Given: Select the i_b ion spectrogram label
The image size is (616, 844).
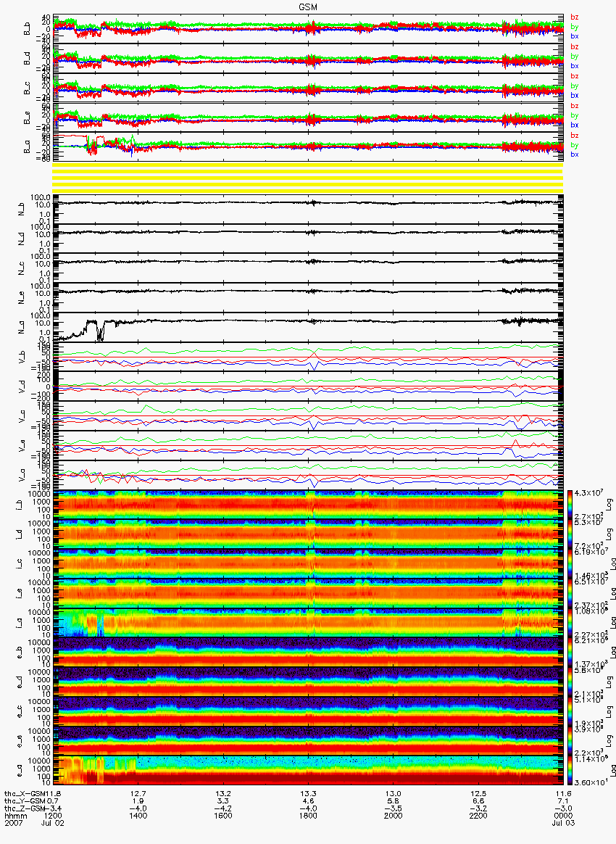Looking at the screenshot, I should (20, 505).
